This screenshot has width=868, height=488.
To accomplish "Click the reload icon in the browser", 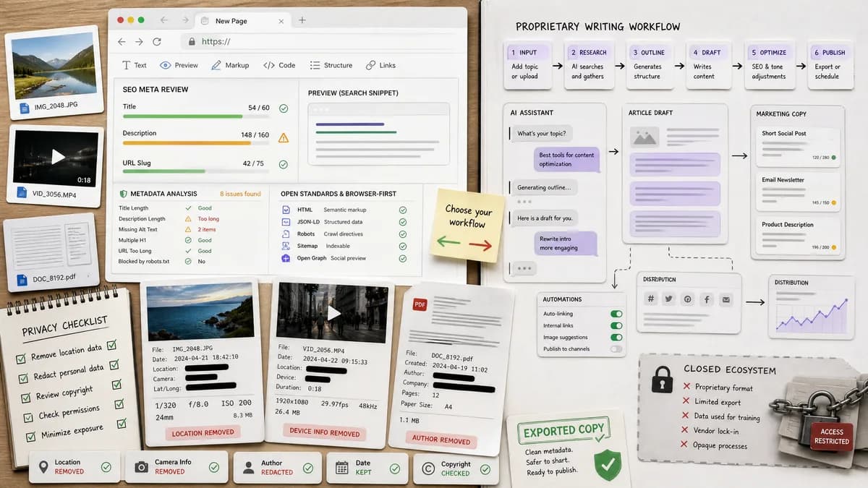I will [x=157, y=42].
